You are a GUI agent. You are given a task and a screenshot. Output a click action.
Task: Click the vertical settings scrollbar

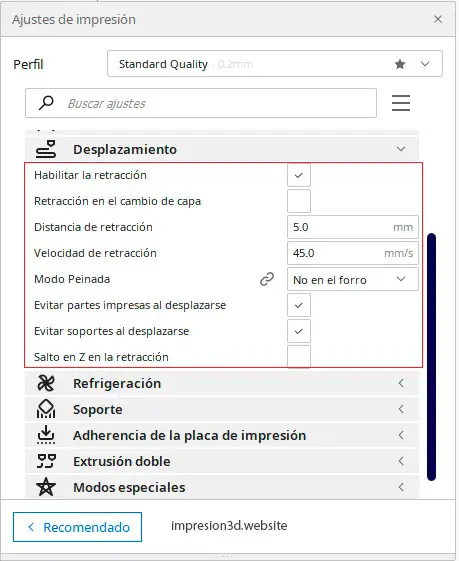(x=431, y=357)
